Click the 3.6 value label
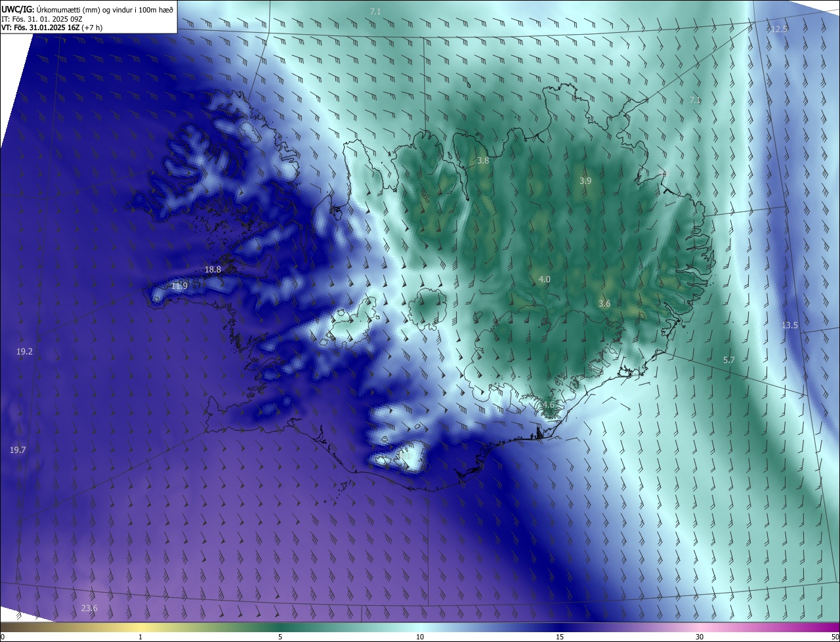Viewport: 840px width, 642px height. [604, 303]
